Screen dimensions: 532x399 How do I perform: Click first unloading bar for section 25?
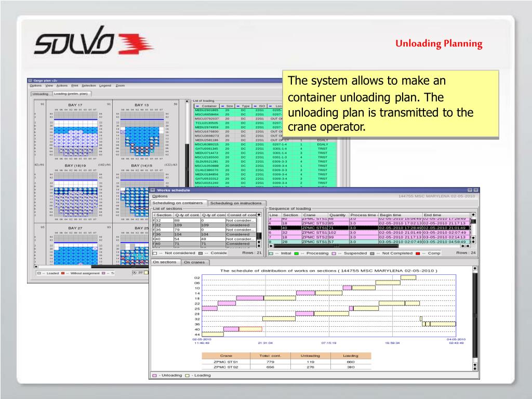tap(210, 309)
